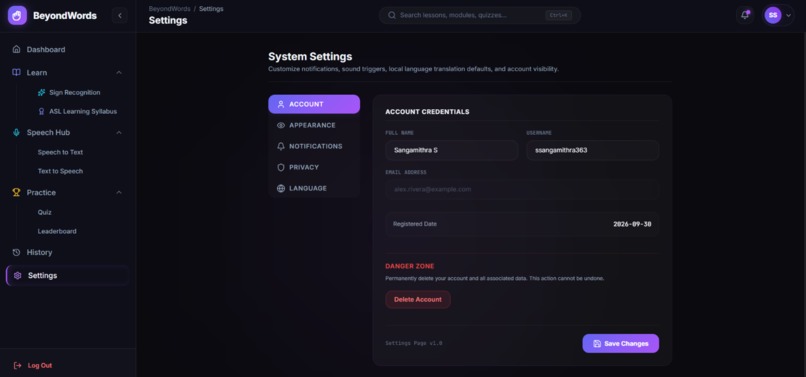Click the BeyondWords brand name
The image size is (806, 377).
tap(65, 15)
